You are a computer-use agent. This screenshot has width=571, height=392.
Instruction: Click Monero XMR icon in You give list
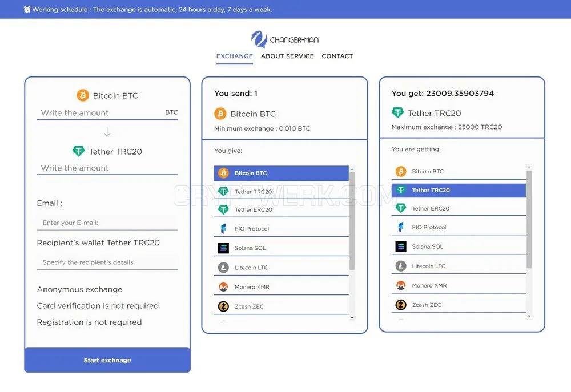(x=223, y=287)
